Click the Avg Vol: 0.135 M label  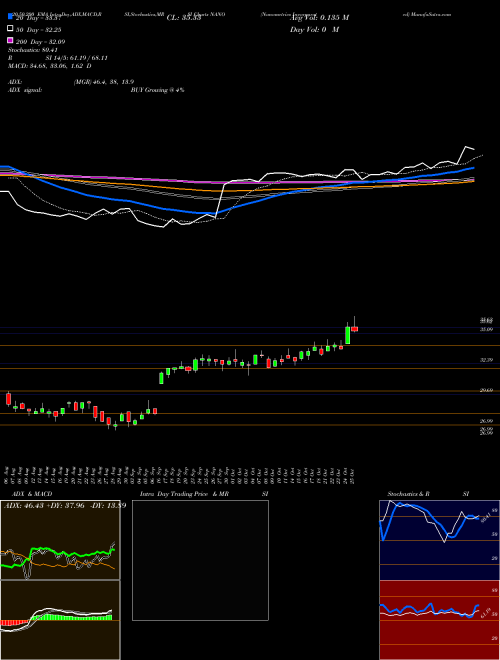(319, 18)
